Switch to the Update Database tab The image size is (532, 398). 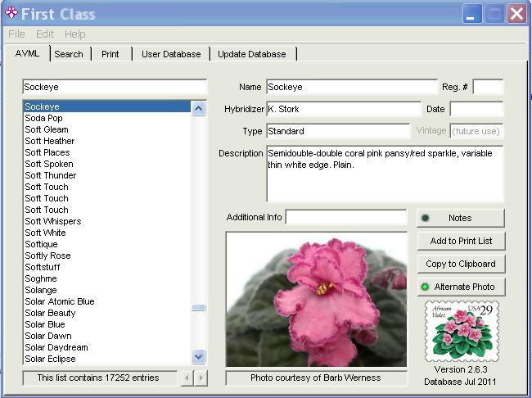252,54
